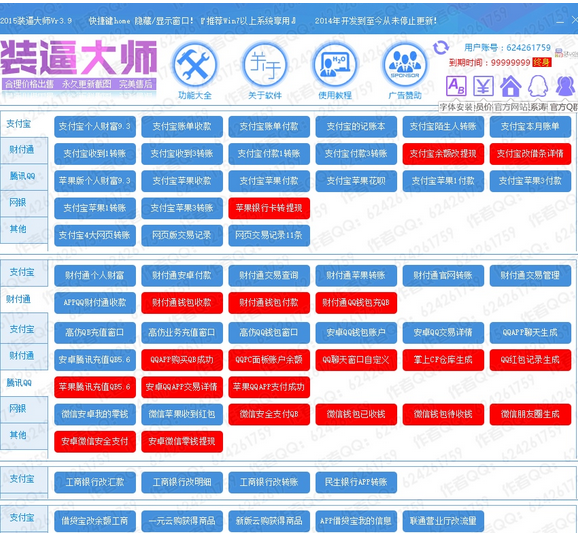Viewport: 578px width, 533px height.
Task: Click the 字体安装 AB font icon
Action: [x=456, y=86]
